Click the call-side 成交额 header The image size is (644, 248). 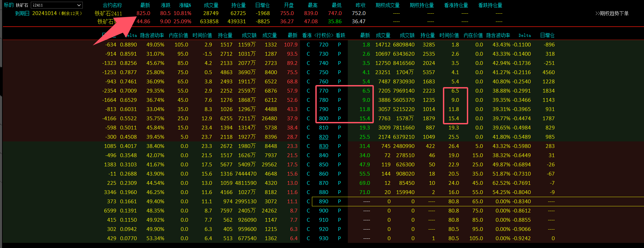pyautogui.click(x=249, y=35)
